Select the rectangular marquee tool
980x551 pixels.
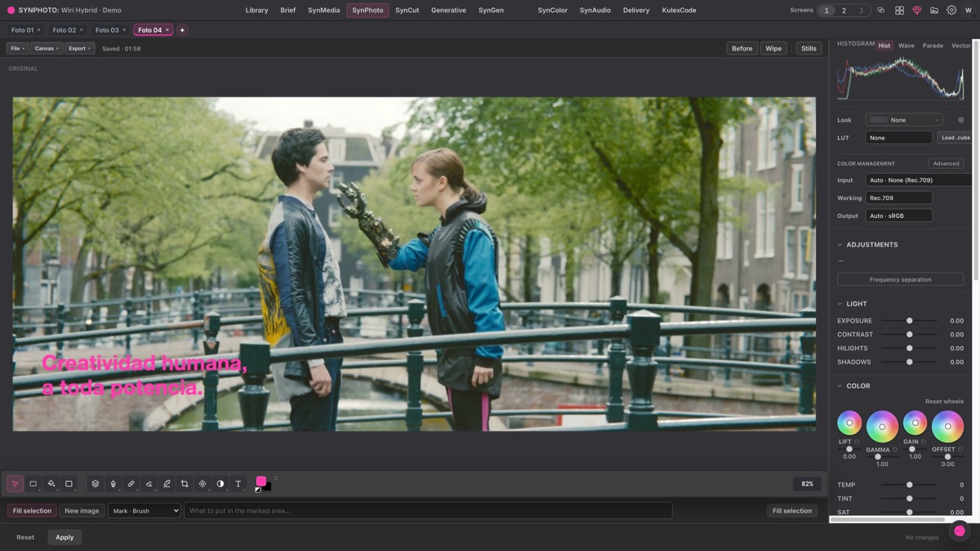[33, 484]
